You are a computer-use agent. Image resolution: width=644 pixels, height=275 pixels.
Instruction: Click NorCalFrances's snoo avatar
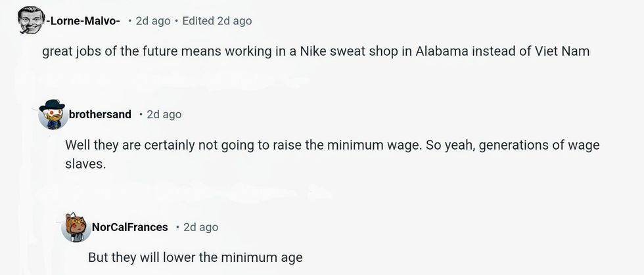click(76, 227)
